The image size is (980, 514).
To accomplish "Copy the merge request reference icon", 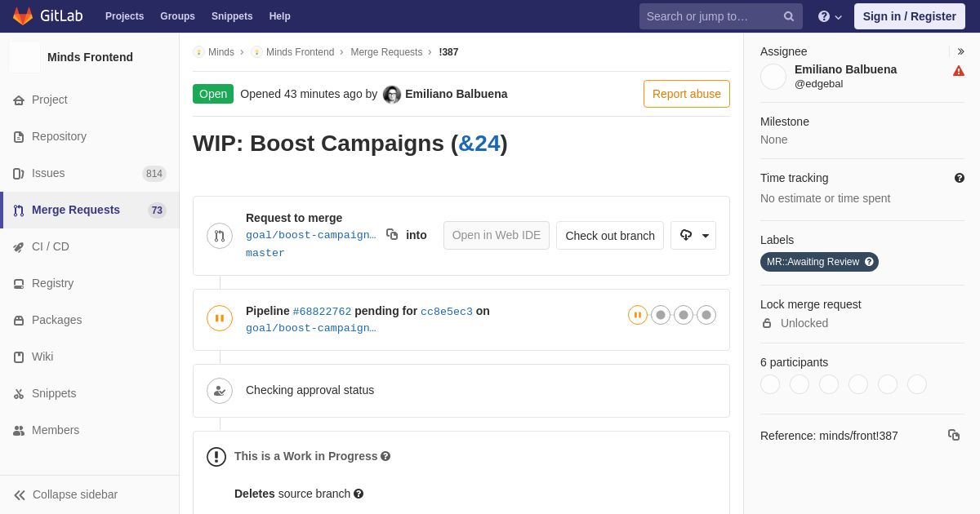I will click(954, 436).
